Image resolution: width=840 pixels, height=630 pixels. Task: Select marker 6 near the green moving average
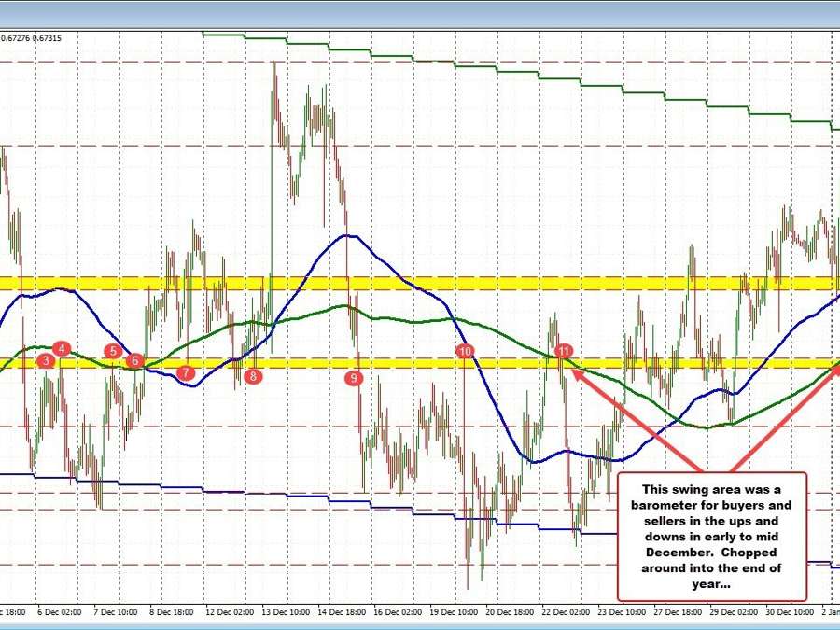click(133, 358)
